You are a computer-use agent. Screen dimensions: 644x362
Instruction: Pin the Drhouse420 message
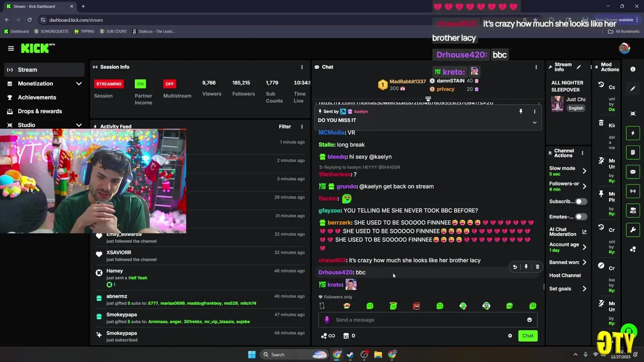[x=526, y=267]
